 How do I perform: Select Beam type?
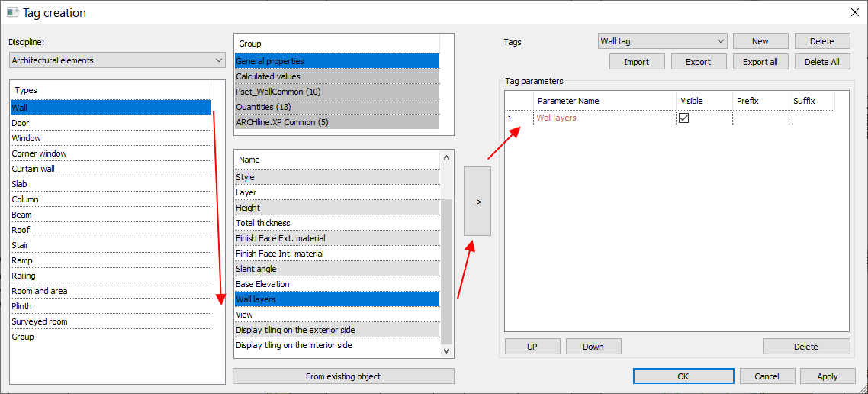click(111, 215)
